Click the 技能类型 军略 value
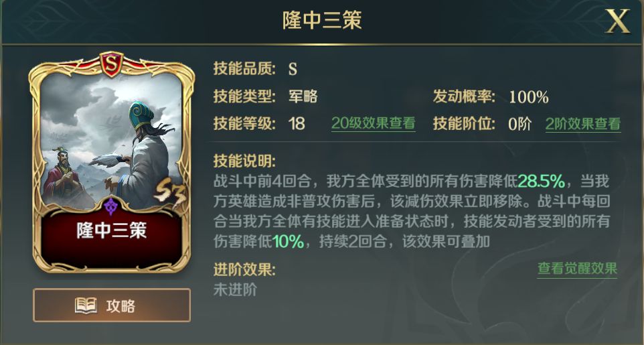The width and height of the screenshot is (644, 345). pyautogui.click(x=303, y=96)
